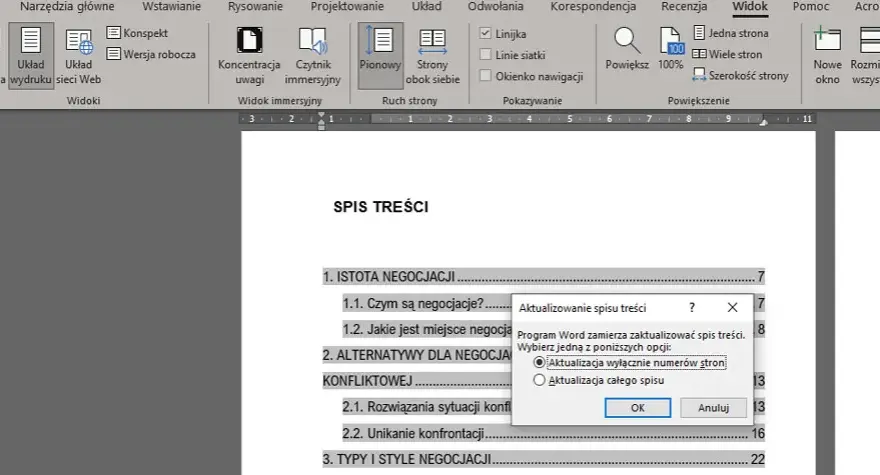Click the left indent marker on ruler
This screenshot has width=880, height=475.
321,120
